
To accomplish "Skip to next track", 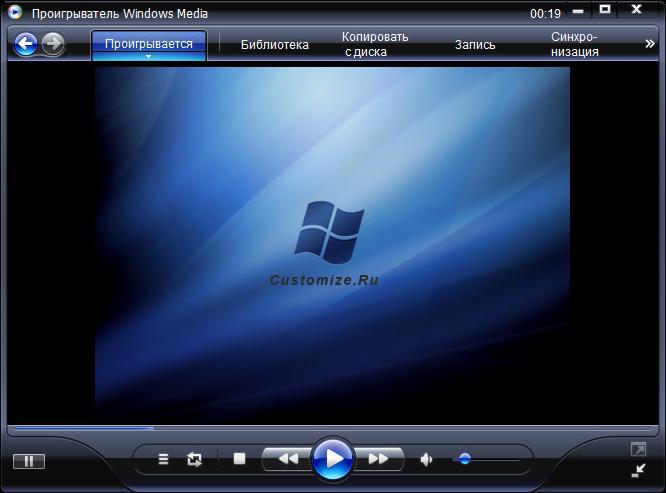I will pos(378,459).
